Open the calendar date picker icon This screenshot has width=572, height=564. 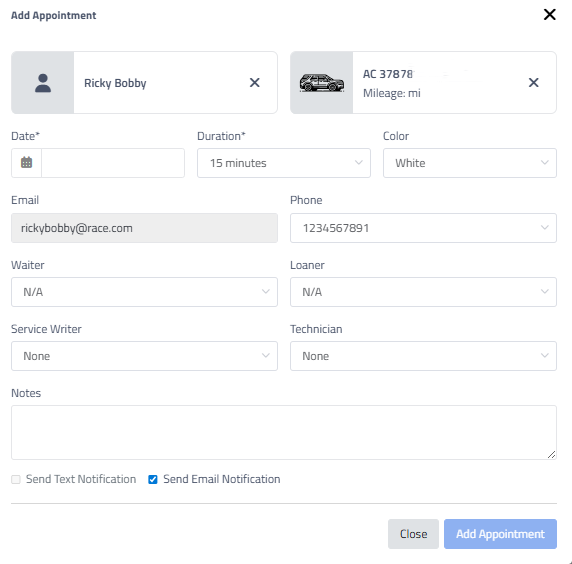coord(26,163)
